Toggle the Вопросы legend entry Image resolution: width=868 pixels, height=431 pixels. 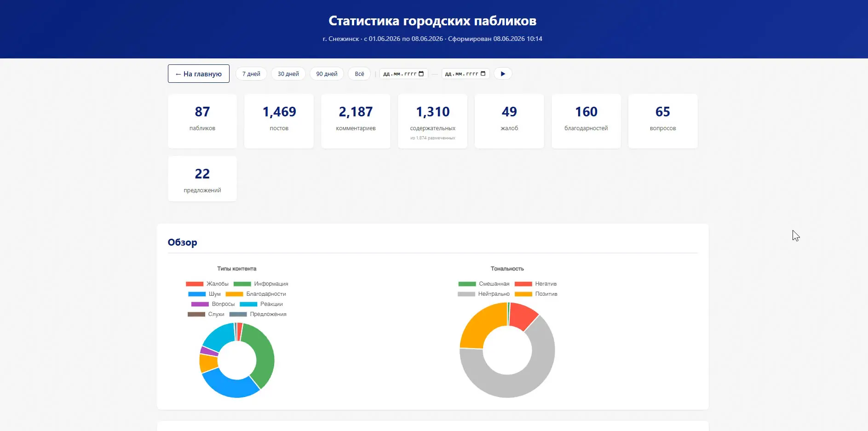click(213, 304)
